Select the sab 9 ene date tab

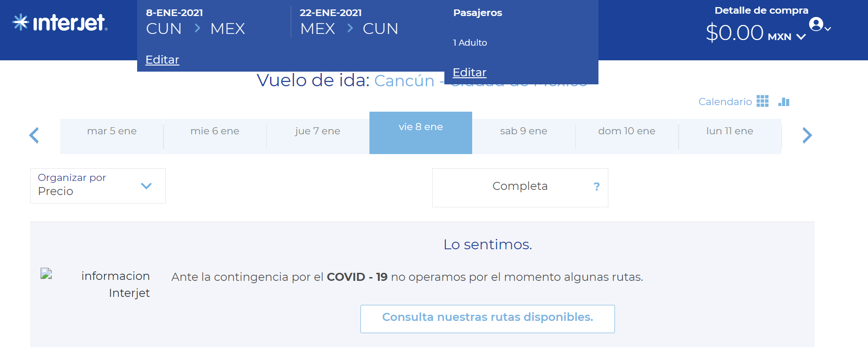(x=524, y=136)
